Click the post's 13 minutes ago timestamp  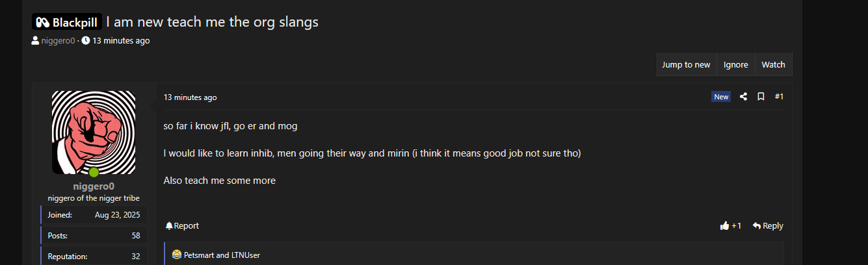click(190, 97)
